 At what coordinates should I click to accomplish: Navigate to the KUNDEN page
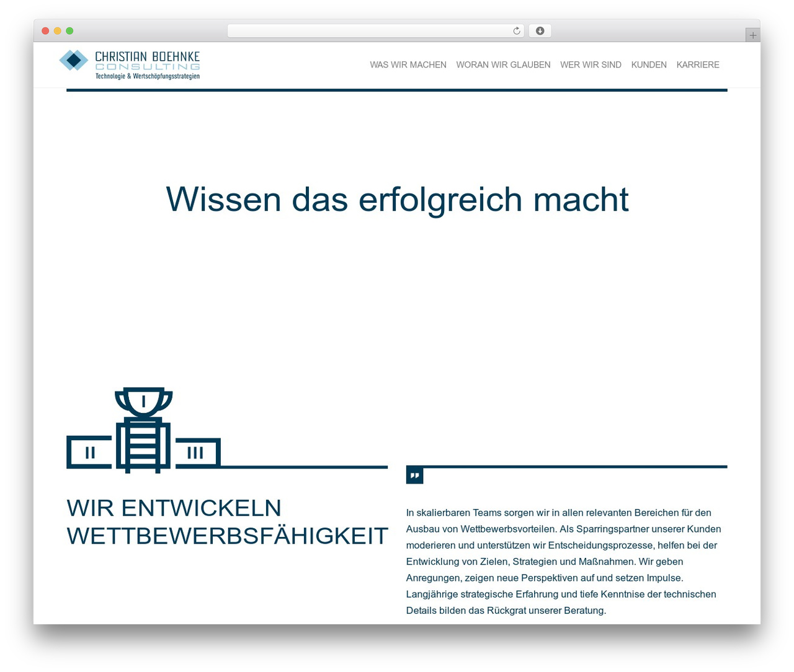click(649, 64)
